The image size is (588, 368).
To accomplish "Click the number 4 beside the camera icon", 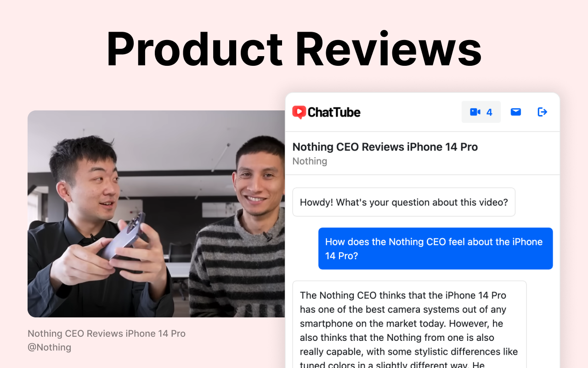I will (x=489, y=112).
